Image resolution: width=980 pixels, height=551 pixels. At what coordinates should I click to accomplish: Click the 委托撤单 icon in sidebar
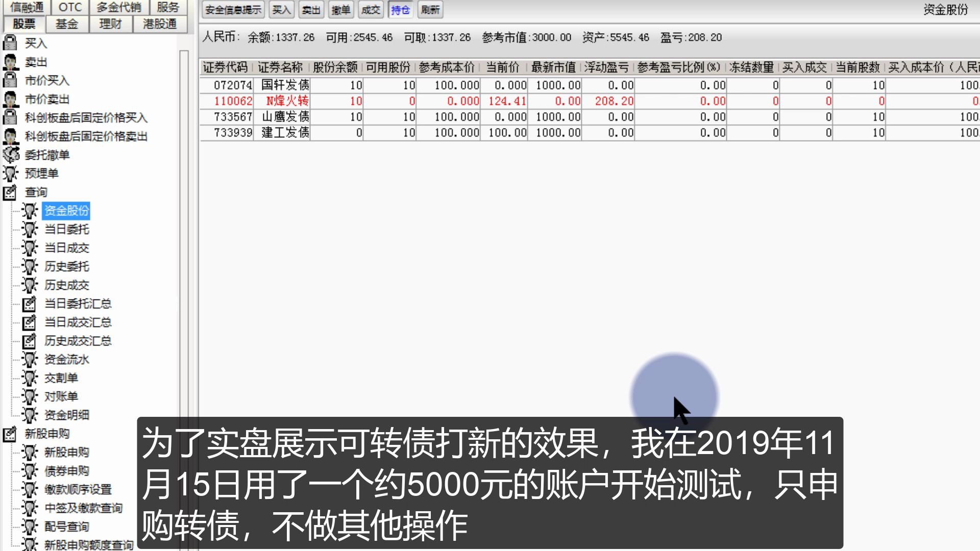[x=12, y=154]
